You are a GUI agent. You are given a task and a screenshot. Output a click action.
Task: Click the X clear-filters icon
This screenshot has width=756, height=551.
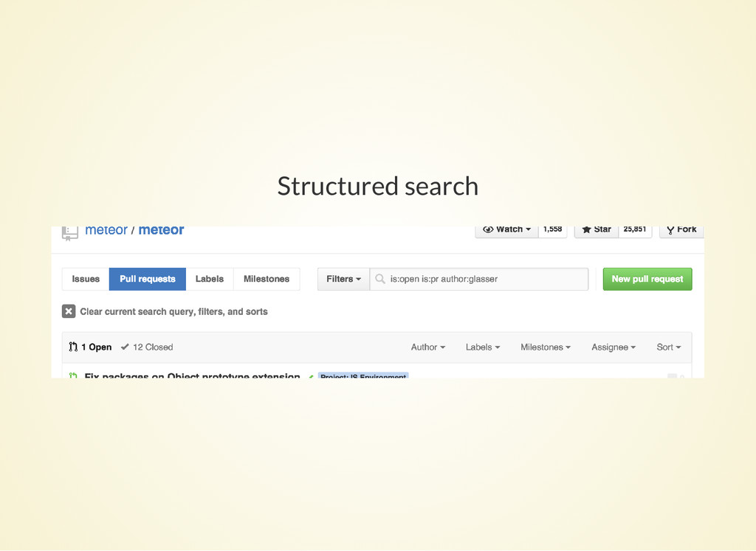click(x=69, y=311)
